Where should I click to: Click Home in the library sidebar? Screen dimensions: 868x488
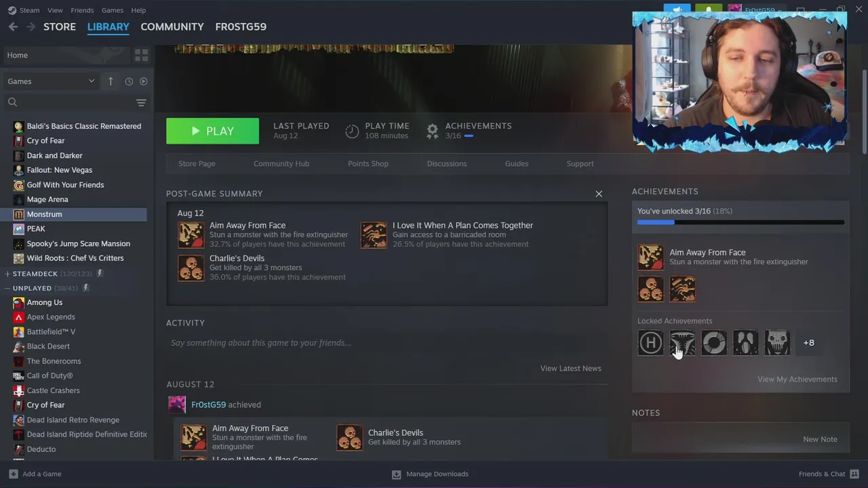click(x=67, y=55)
